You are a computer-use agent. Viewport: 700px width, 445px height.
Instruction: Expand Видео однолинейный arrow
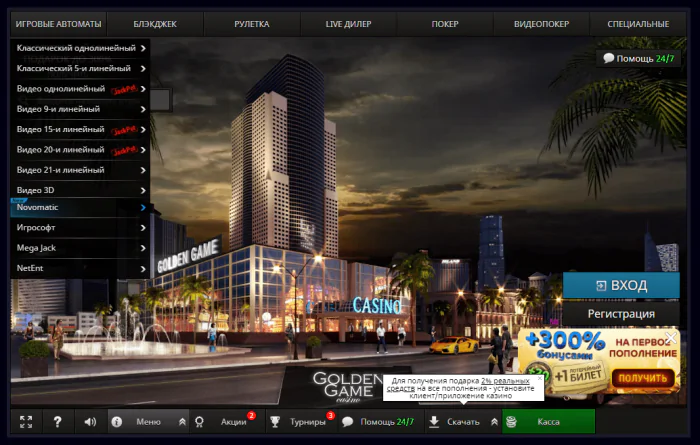coord(143,89)
